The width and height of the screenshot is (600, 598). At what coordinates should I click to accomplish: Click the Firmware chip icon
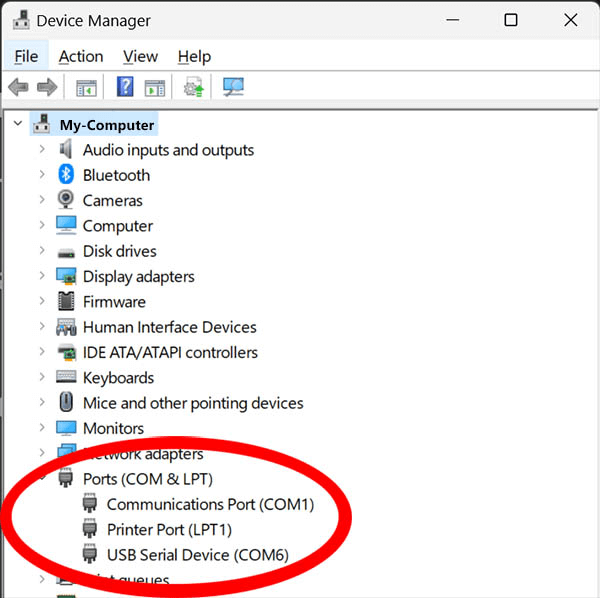point(66,301)
